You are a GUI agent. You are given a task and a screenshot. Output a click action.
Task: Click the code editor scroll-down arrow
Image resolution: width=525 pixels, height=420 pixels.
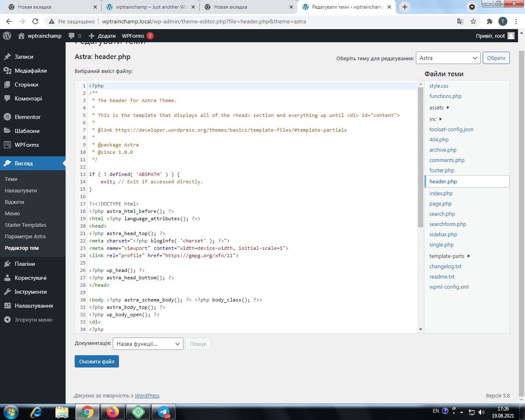pos(420,329)
